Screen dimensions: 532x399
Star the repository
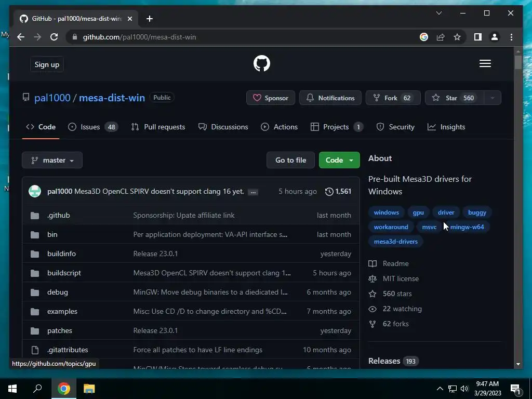click(x=454, y=98)
